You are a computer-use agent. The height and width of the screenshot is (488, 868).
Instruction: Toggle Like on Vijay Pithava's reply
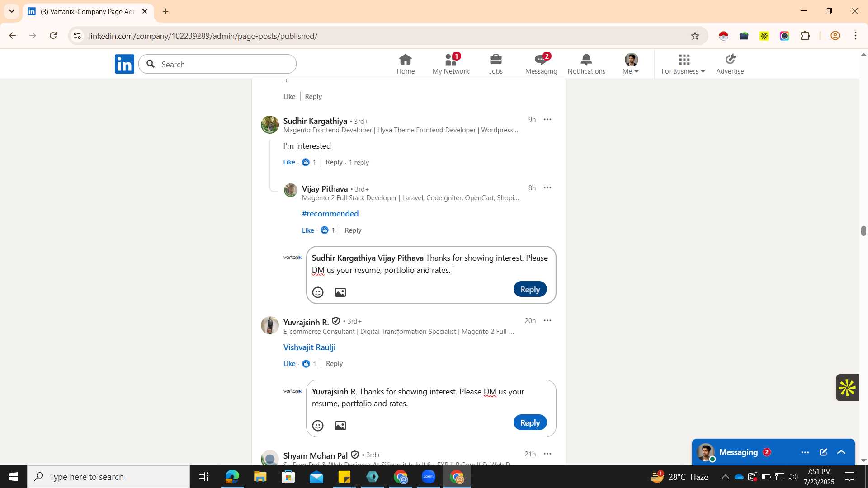[308, 230]
